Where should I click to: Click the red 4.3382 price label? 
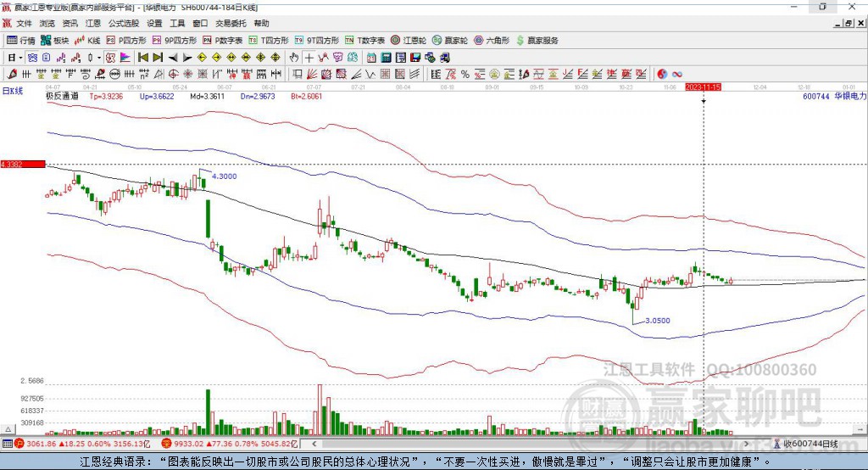23,164
